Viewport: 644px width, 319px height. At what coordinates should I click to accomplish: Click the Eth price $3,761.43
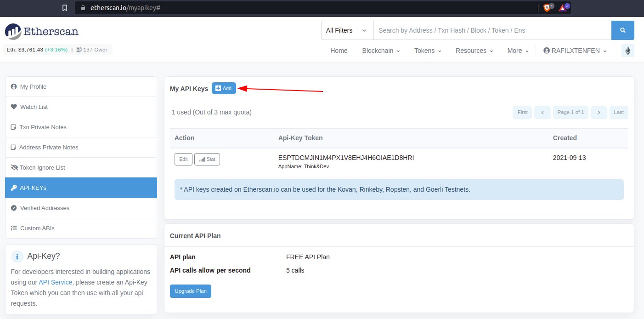click(x=31, y=50)
